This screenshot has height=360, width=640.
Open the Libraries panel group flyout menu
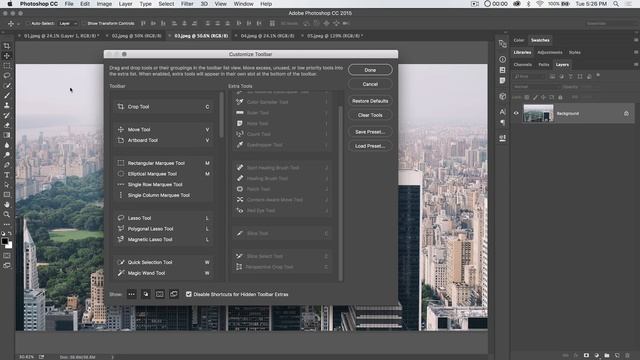[636, 52]
